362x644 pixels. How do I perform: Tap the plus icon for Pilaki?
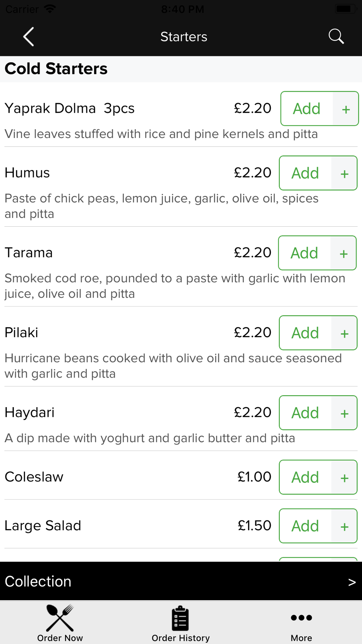344,333
